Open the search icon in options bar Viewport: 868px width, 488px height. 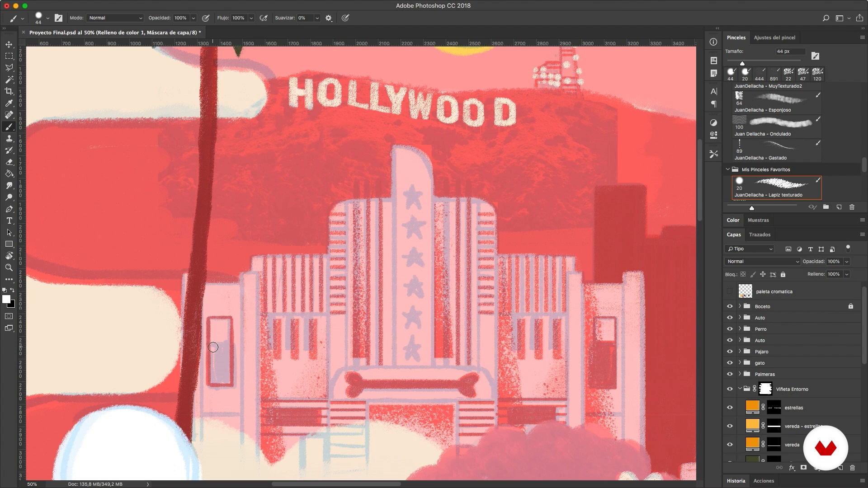pos(826,18)
